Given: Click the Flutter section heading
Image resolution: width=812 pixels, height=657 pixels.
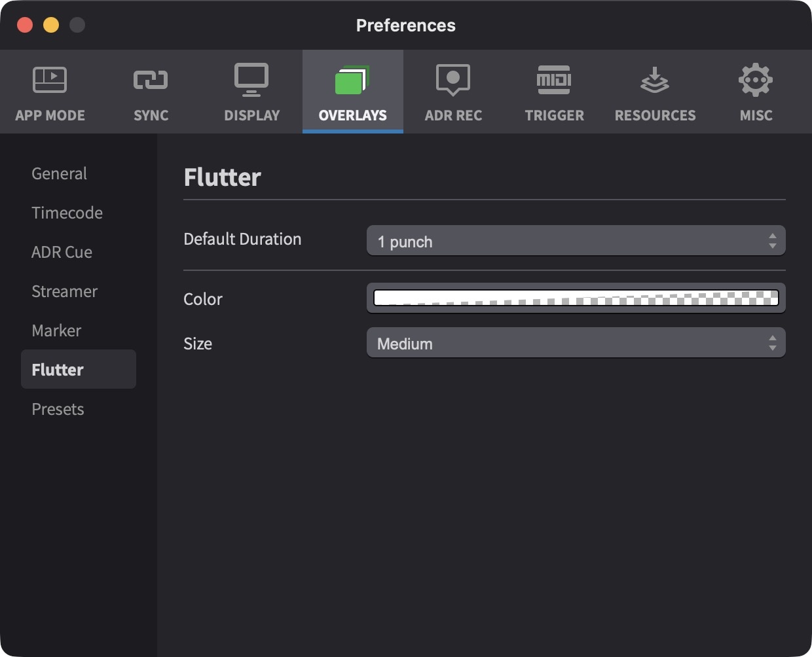Looking at the screenshot, I should pyautogui.click(x=223, y=177).
